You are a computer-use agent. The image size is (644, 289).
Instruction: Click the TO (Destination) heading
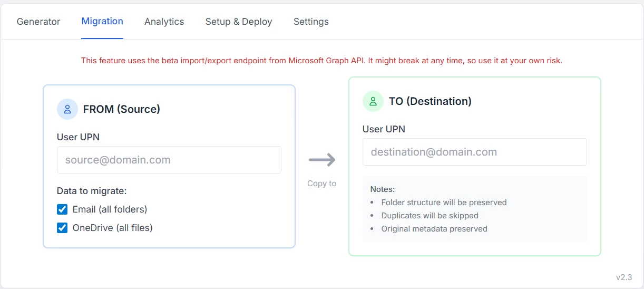coord(430,101)
